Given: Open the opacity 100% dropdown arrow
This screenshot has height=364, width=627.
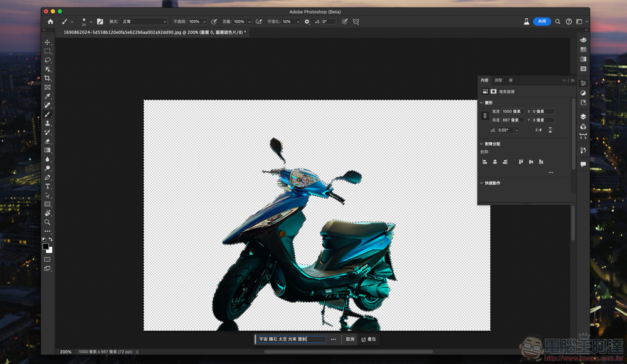Looking at the screenshot, I should (x=204, y=21).
